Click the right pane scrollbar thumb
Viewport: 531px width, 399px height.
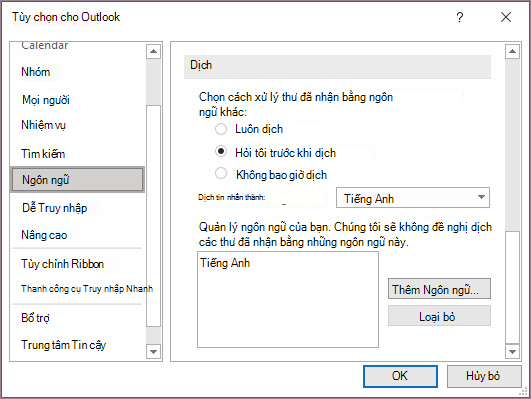coord(512,287)
